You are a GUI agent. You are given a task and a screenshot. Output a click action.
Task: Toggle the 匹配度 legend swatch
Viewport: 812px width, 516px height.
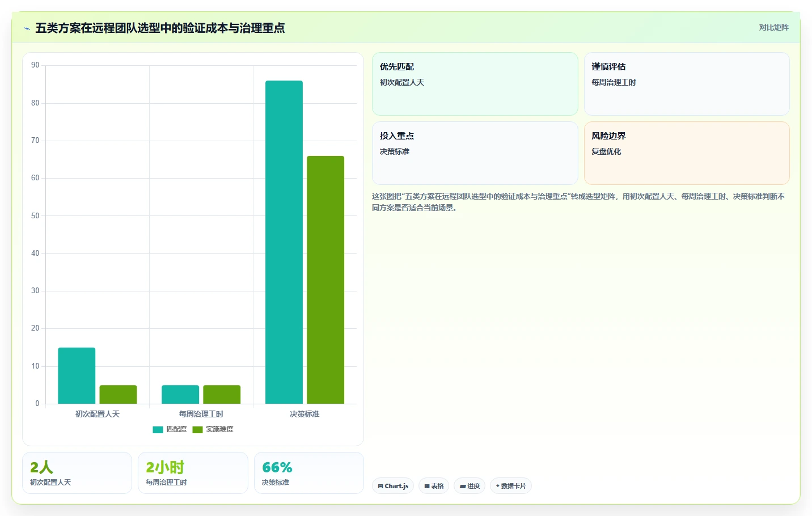click(x=158, y=429)
